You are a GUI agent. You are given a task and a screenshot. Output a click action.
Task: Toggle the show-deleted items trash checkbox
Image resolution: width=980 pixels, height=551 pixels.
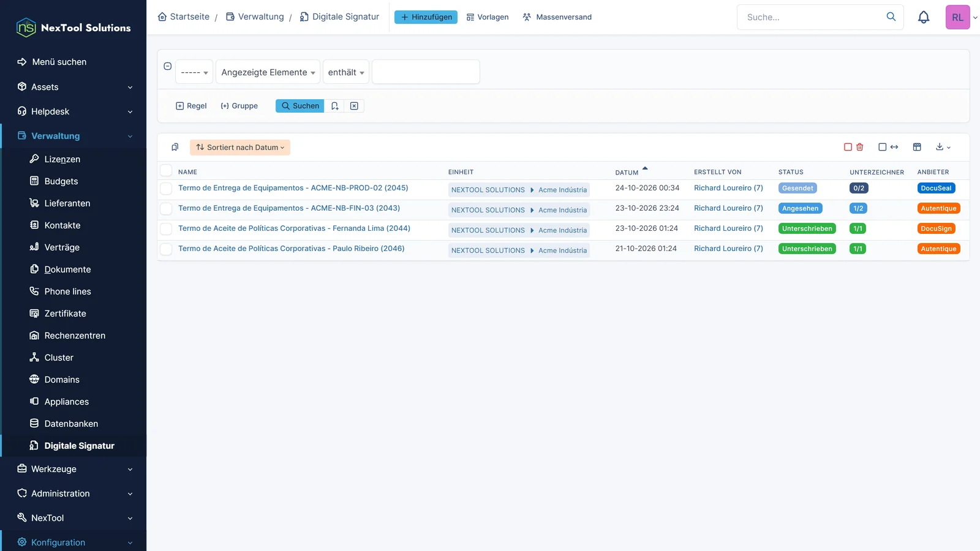pos(854,147)
